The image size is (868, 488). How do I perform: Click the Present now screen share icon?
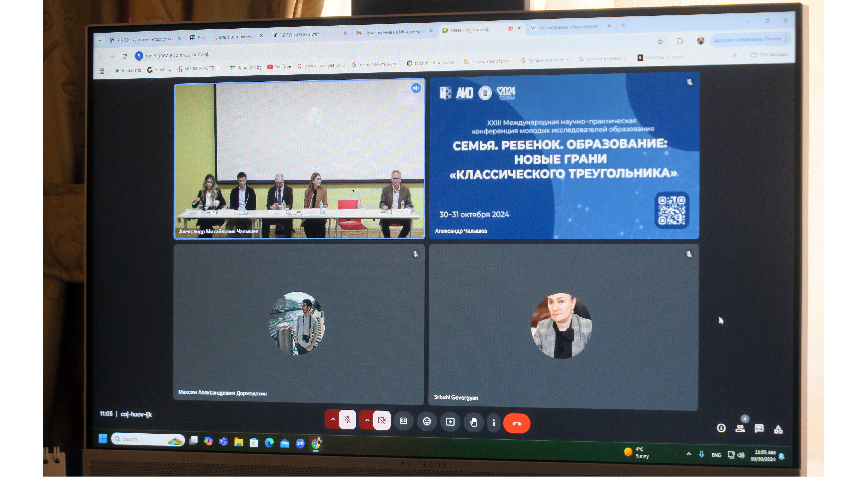[x=450, y=422]
